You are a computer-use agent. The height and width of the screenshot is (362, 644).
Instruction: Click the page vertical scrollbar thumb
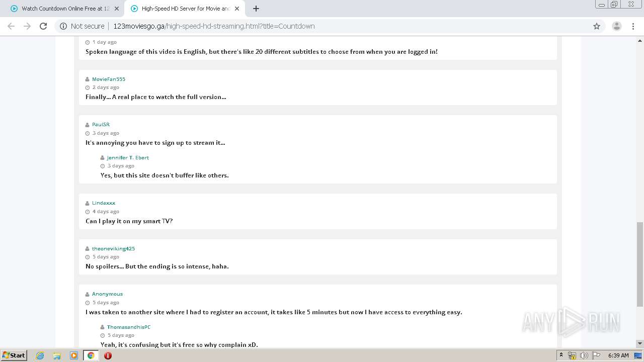(x=640, y=264)
